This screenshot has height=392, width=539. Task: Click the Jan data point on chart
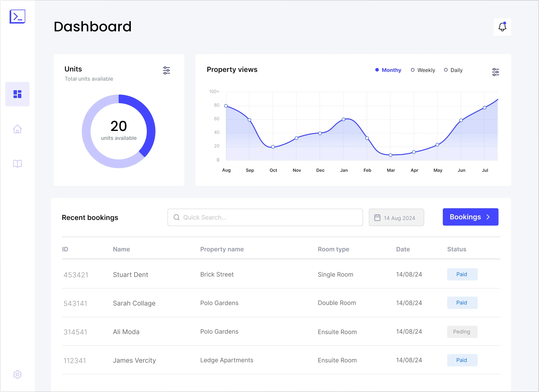pos(343,119)
